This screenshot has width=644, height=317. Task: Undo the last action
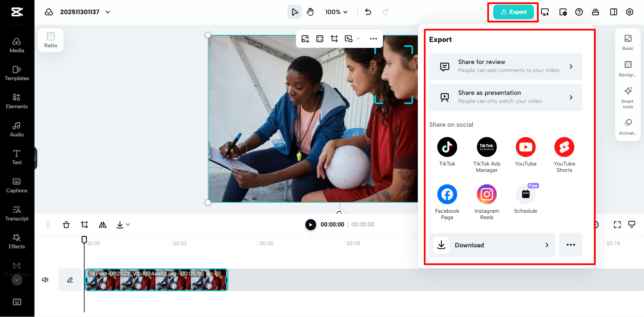point(368,12)
